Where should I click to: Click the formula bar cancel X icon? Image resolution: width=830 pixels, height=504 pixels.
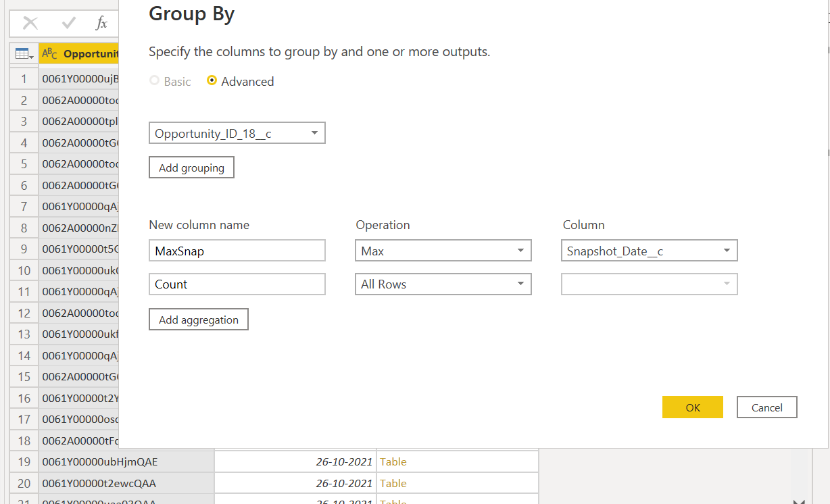pos(30,23)
